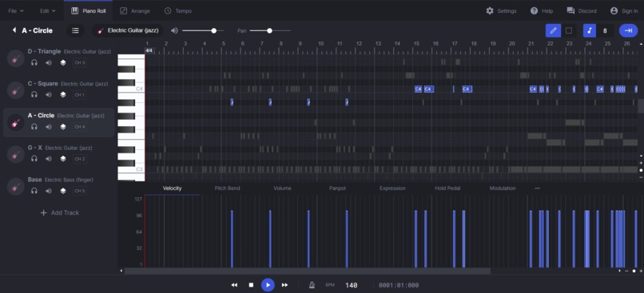The height and width of the screenshot is (293, 644).
Task: Click the track volume speaker icon in toolbar
Action: (174, 30)
